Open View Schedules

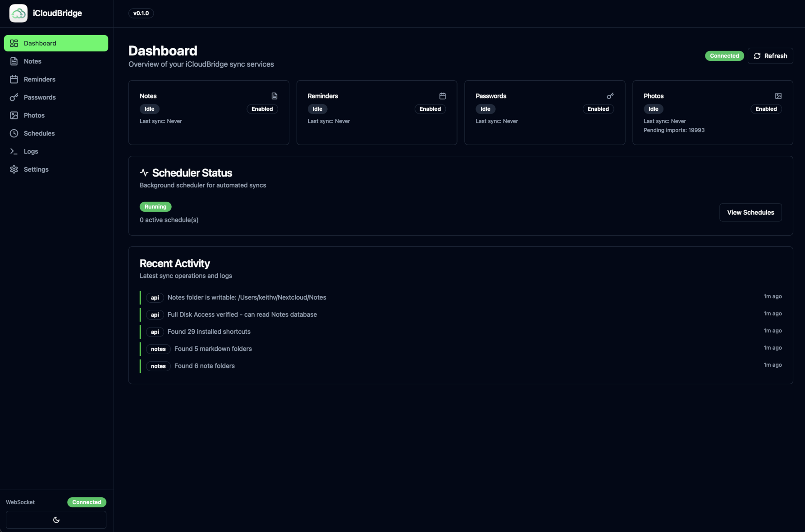[750, 212]
